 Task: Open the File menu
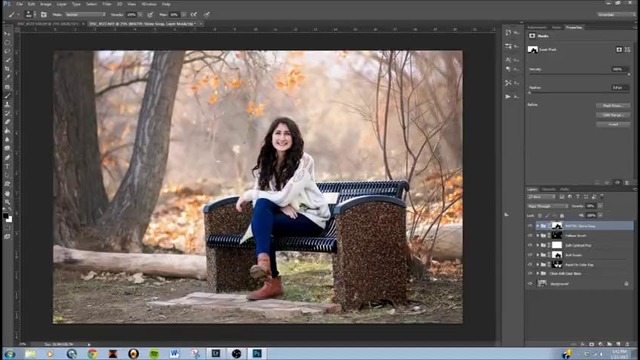point(20,4)
